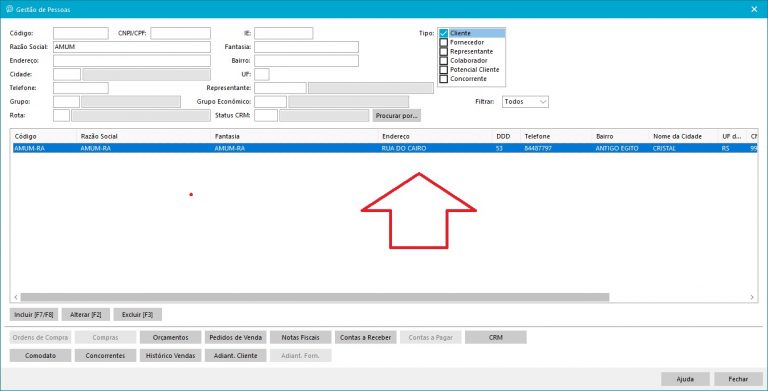This screenshot has width=768, height=391.
Task: Click the right scroll arrow of the grid
Action: coord(752,297)
